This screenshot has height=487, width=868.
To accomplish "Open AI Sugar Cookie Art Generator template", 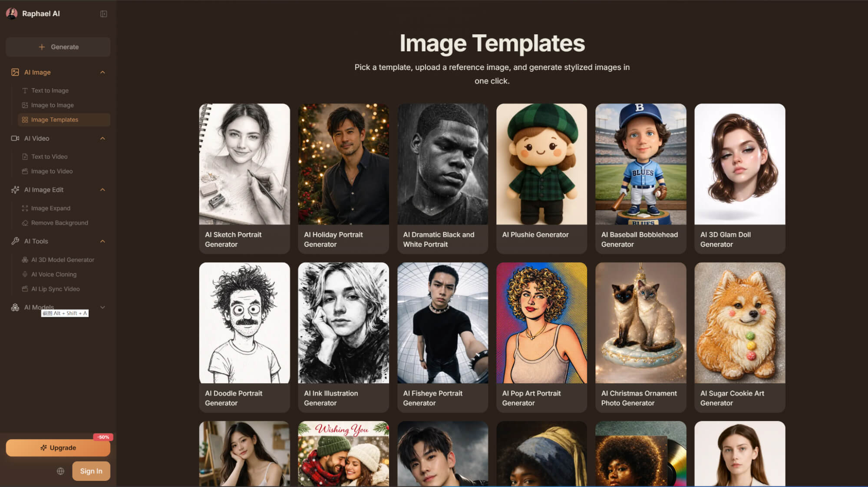I will click(739, 337).
